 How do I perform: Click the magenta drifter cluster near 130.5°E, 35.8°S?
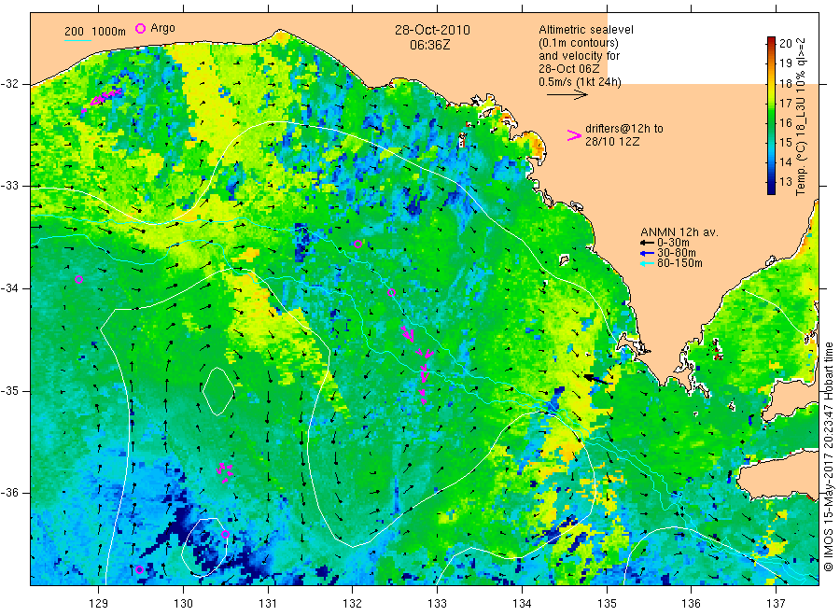pos(224,472)
